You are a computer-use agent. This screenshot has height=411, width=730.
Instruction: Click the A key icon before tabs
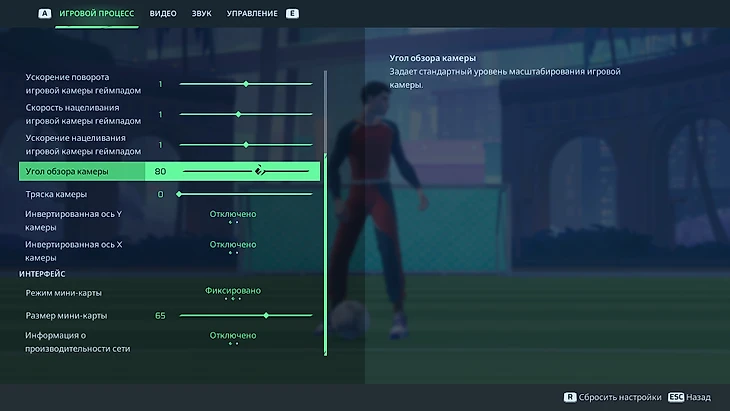(x=45, y=13)
